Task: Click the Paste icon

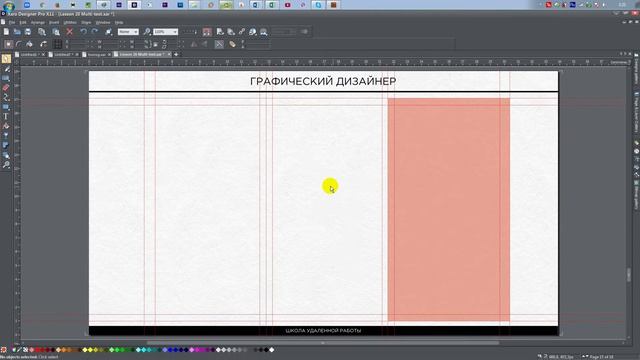Action: 56,32
